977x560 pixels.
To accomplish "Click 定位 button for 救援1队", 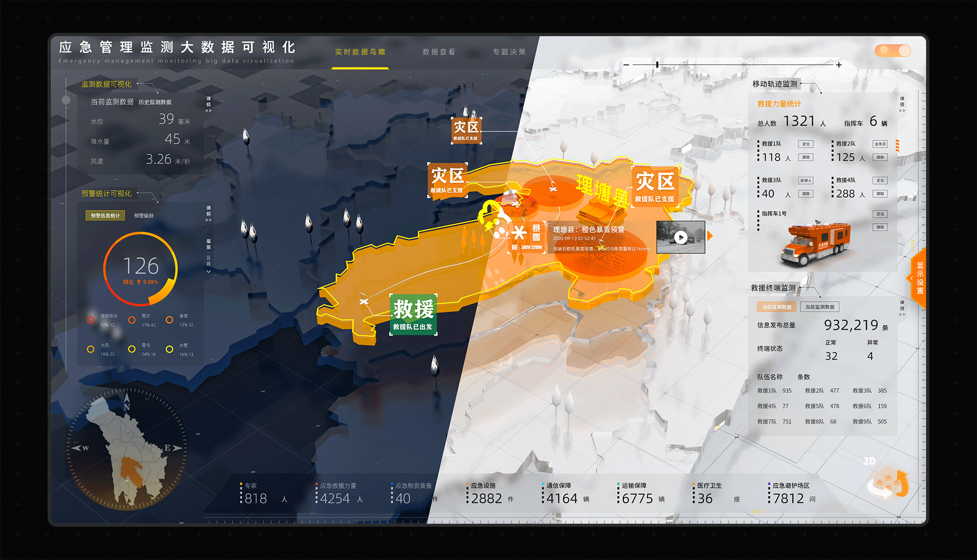I will tap(806, 144).
